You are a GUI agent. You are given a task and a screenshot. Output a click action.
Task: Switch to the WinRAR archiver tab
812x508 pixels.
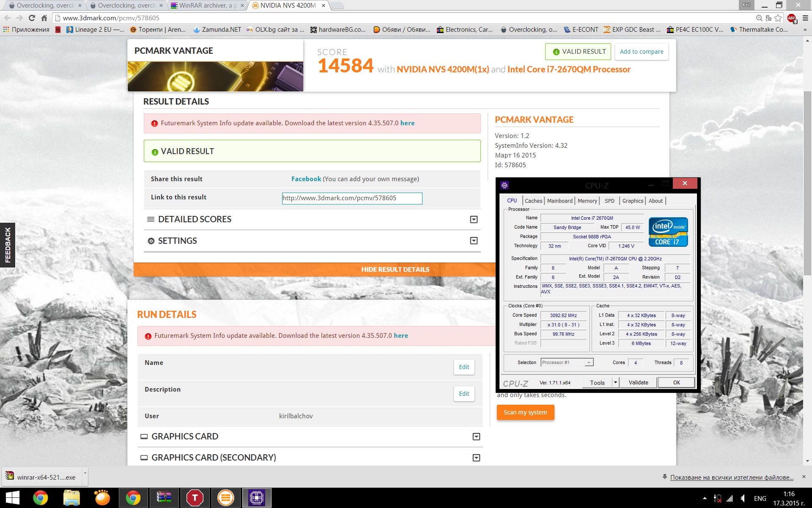coord(208,6)
